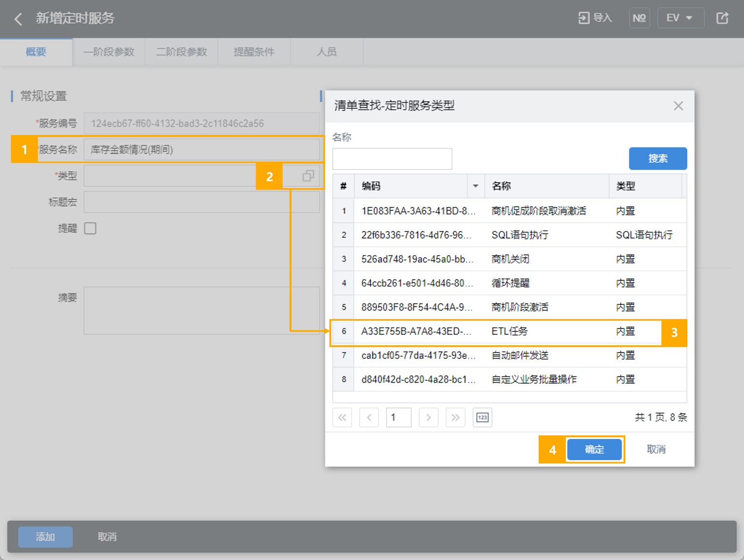Go back using the header arrow
The width and height of the screenshot is (744, 560).
pyautogui.click(x=18, y=19)
